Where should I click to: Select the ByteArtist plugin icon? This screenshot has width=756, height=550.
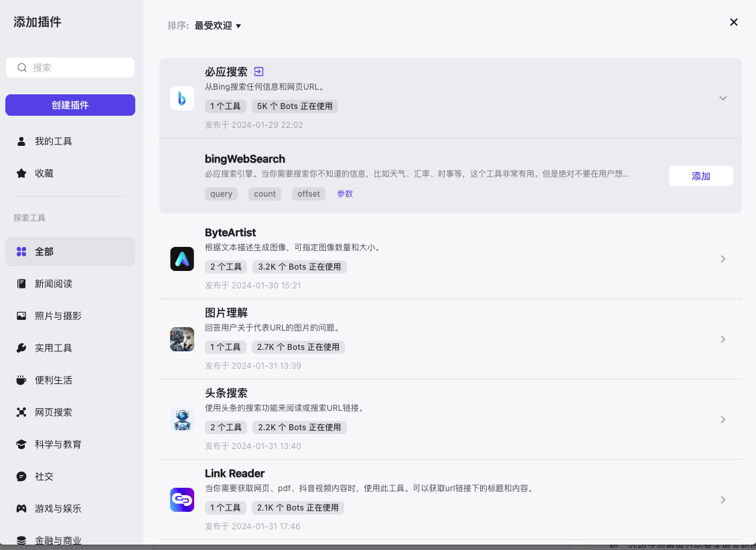pos(181,259)
